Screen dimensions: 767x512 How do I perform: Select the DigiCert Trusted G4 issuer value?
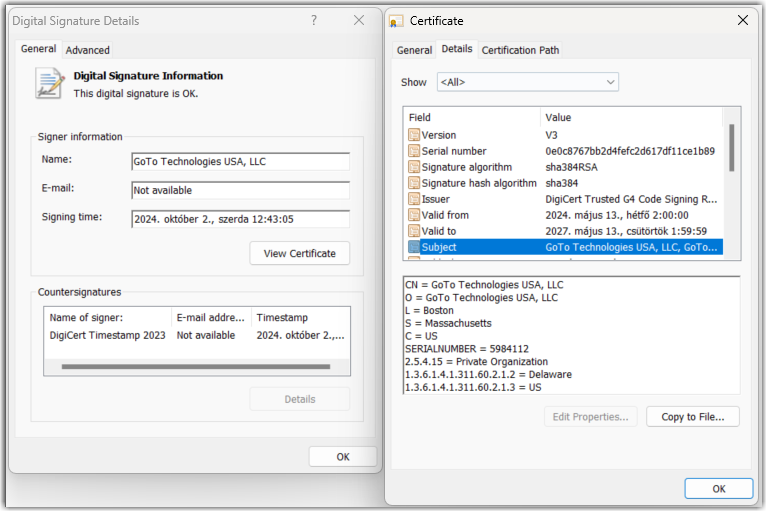[631, 199]
